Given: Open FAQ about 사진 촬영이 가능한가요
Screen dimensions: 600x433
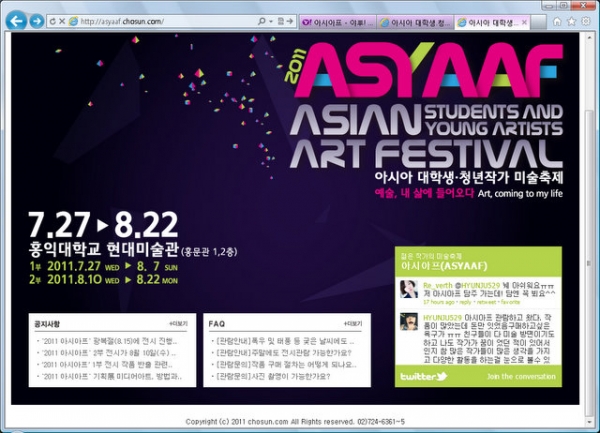Looking at the screenshot, I should (273, 376).
